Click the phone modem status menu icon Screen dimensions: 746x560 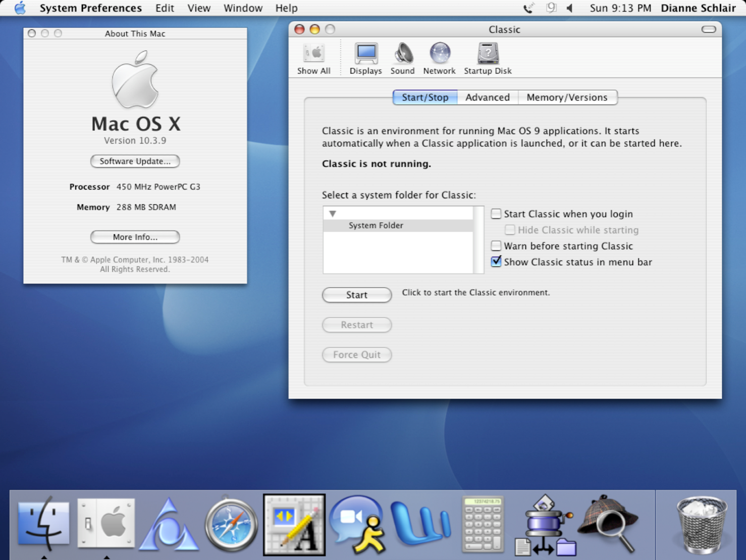pos(528,8)
